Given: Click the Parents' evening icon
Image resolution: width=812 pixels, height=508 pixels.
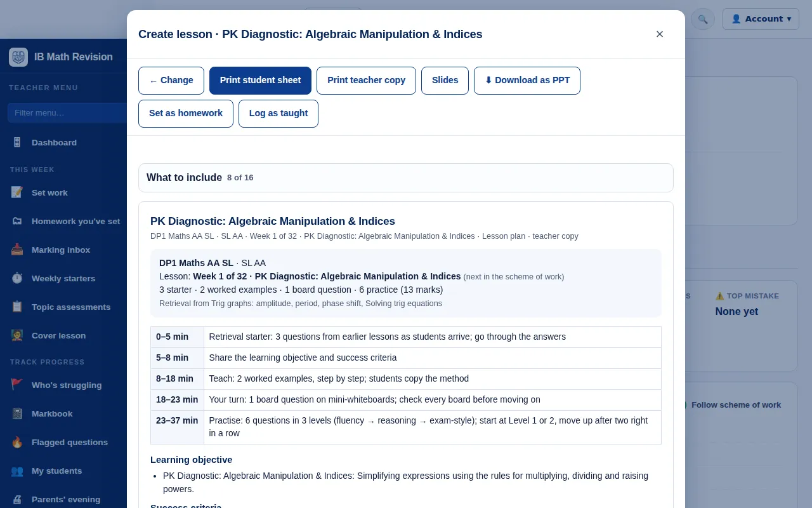Looking at the screenshot, I should (x=17, y=499).
